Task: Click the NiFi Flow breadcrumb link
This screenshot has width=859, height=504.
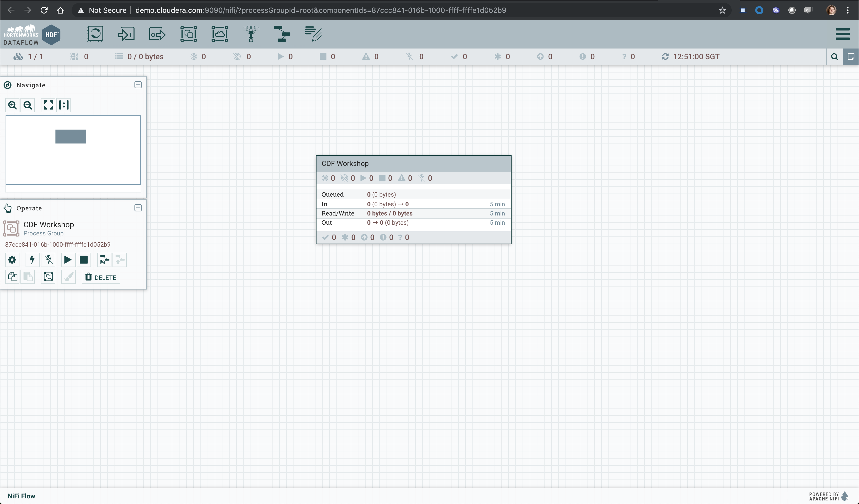Action: click(21, 496)
